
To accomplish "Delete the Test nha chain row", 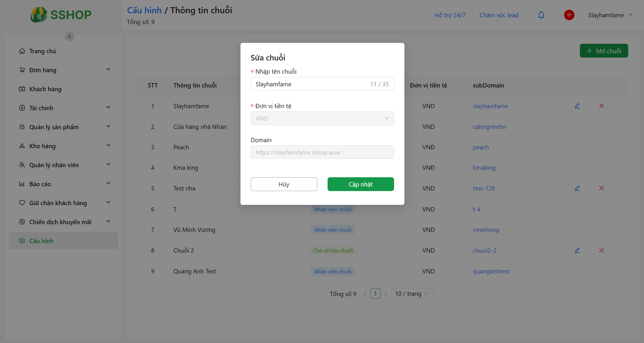I will pos(601,188).
